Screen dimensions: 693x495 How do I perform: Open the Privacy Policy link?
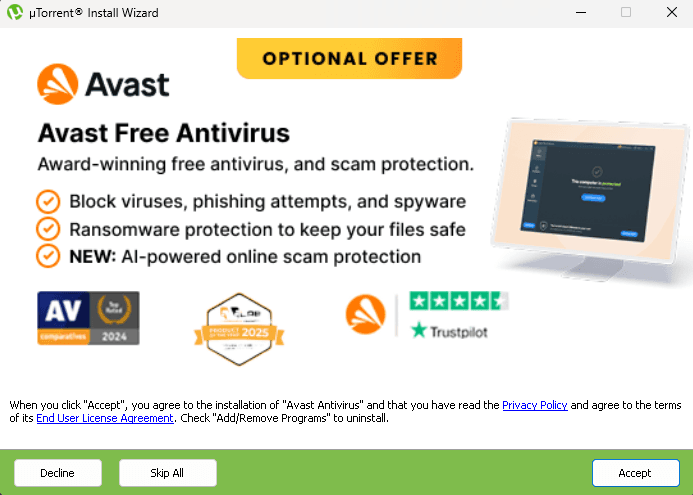click(x=535, y=405)
